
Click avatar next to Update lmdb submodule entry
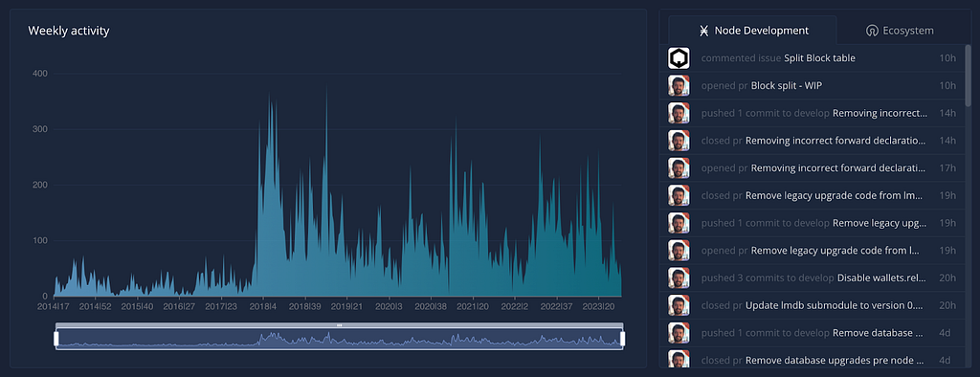tap(679, 306)
